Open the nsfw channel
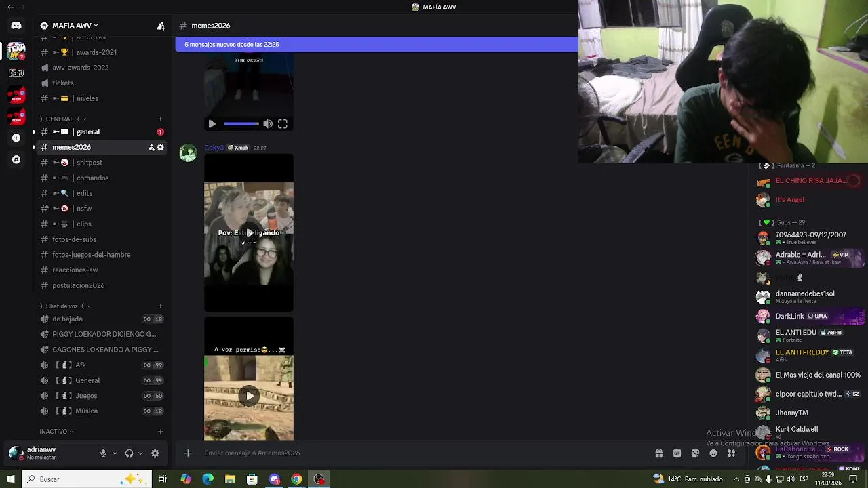Viewport: 868px width, 488px height. point(102,209)
